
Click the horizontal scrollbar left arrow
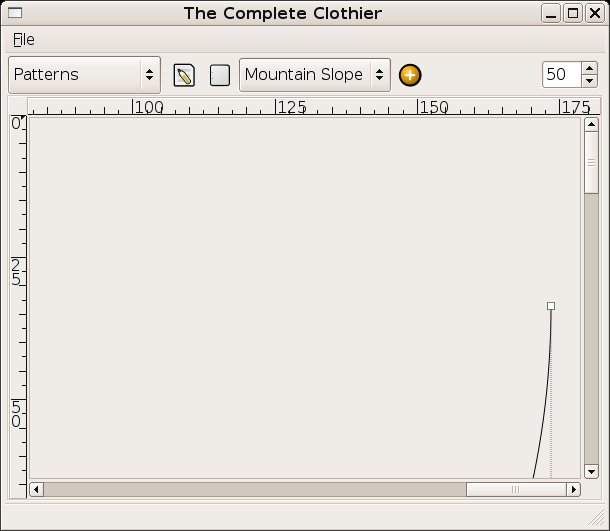(37, 489)
